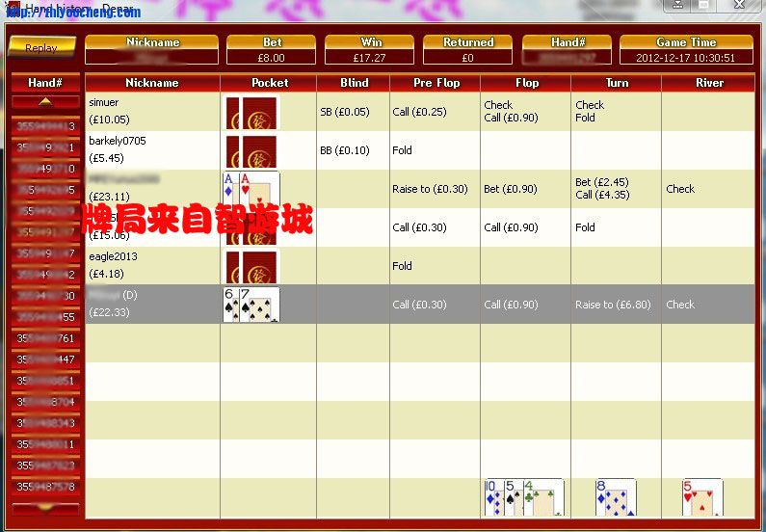
Task: Click the Pocket column header
Action: click(x=270, y=83)
